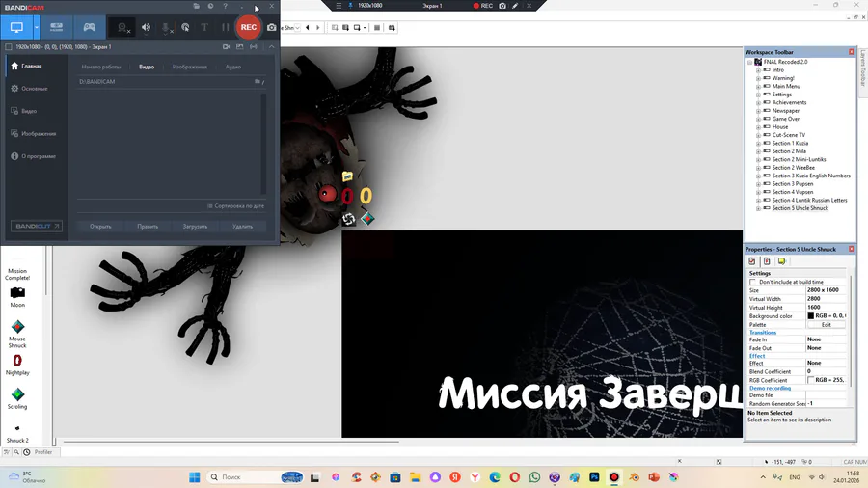The width and height of the screenshot is (868, 488).
Task: Open Bandicam help question mark
Action: pos(225,6)
